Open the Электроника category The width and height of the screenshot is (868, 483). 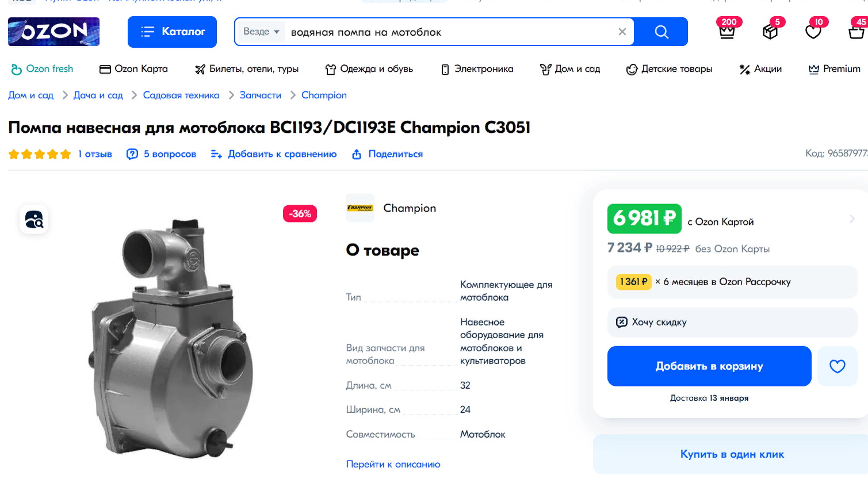click(477, 69)
